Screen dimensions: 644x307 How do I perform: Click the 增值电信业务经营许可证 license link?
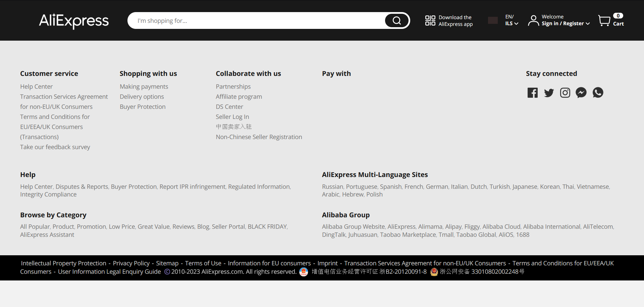click(x=369, y=272)
